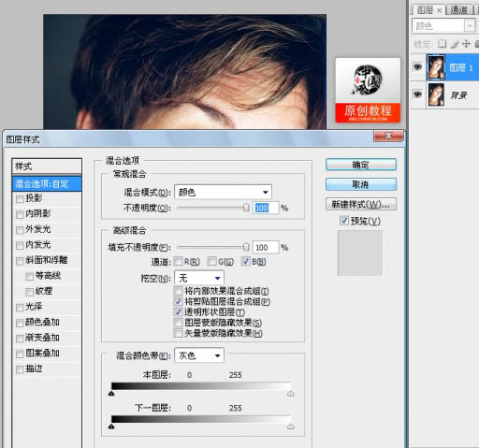Select the 图层 1 layer thumbnail
479x448 pixels.
click(436, 67)
